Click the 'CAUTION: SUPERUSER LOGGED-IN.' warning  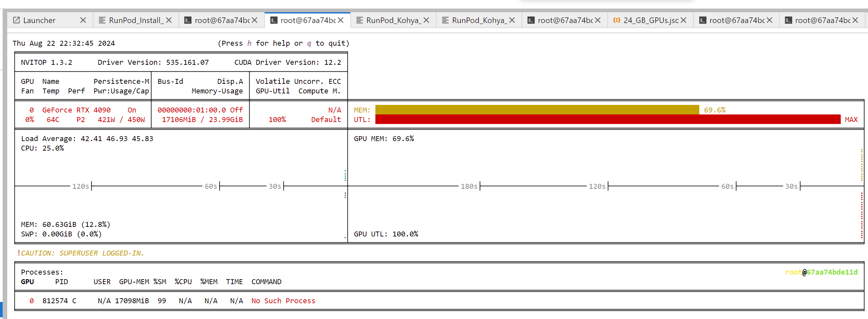(x=82, y=253)
